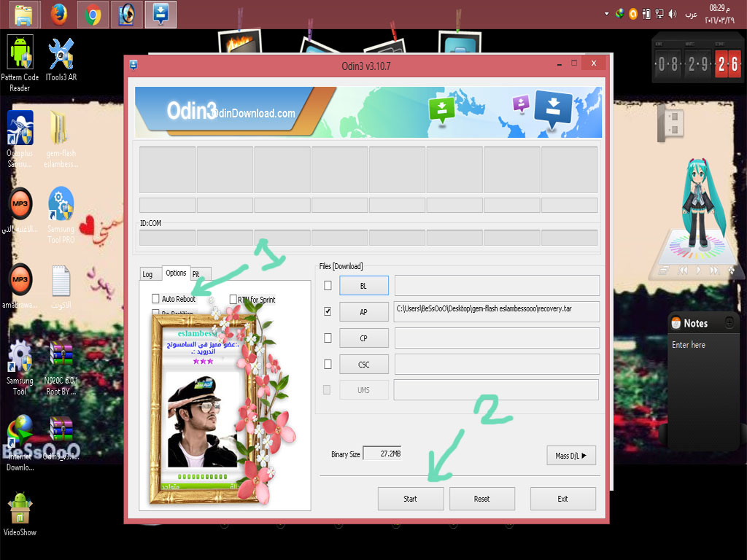Switch to the Options tab

pos(176,273)
